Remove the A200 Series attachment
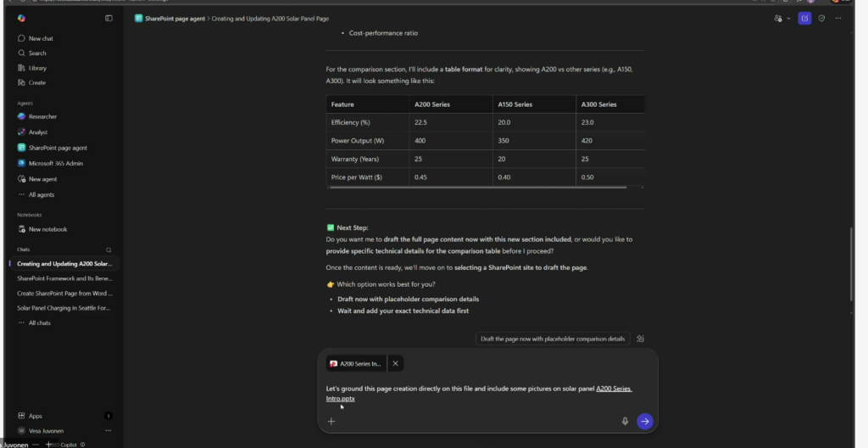Image resolution: width=868 pixels, height=448 pixels. [395, 363]
